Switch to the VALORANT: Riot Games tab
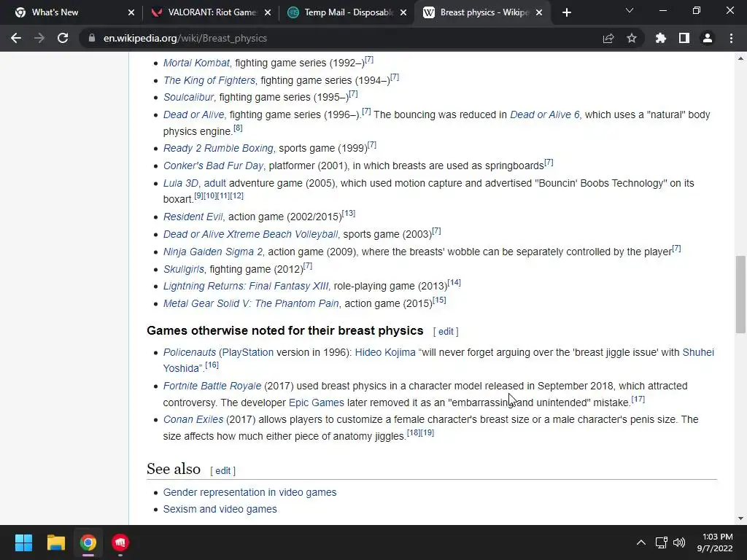Image resolution: width=747 pixels, height=560 pixels. (x=209, y=12)
